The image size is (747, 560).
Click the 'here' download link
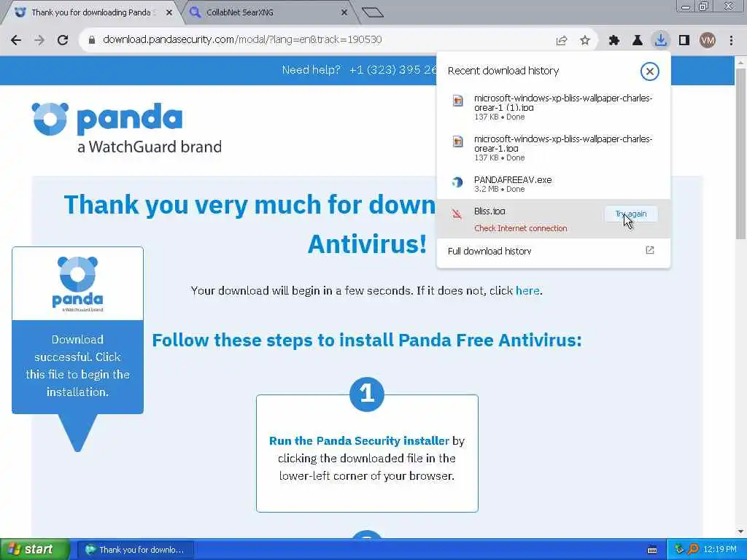[x=527, y=290]
